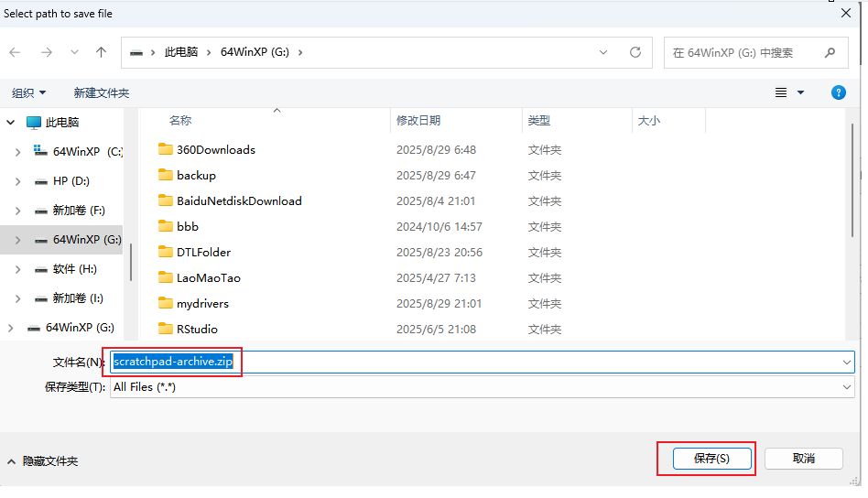Open the 360Downloads folder
Image resolution: width=868 pixels, height=498 pixels.
[215, 149]
